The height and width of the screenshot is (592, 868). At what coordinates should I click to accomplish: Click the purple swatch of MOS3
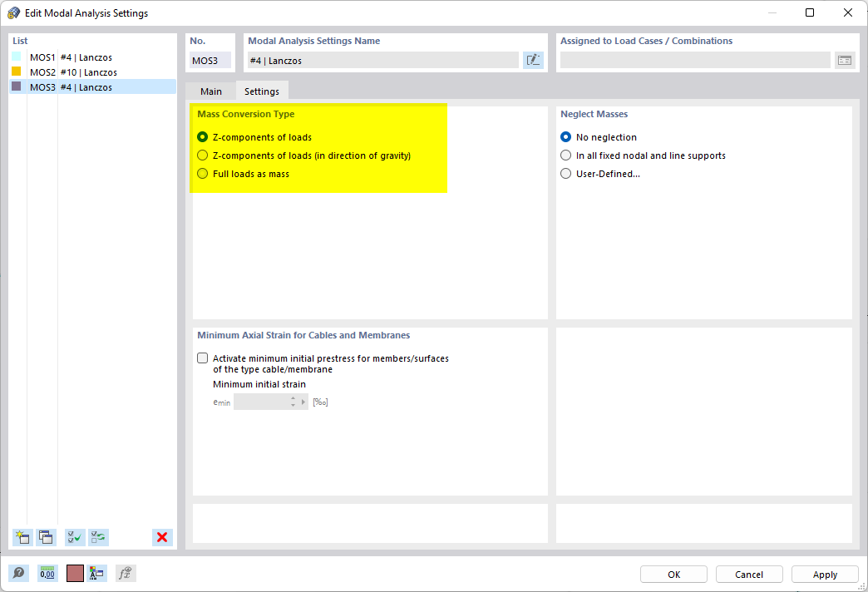[17, 86]
